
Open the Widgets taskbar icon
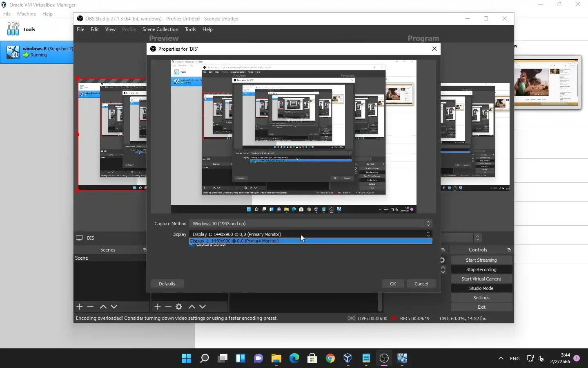click(241, 359)
